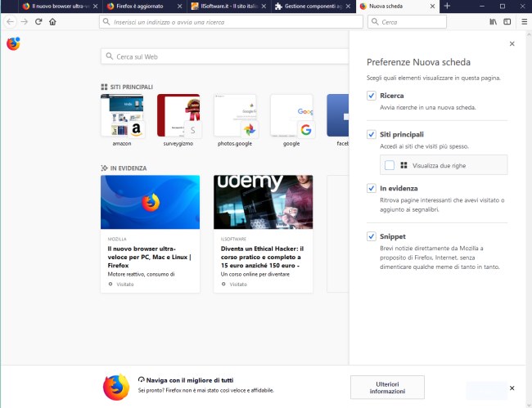The width and height of the screenshot is (532, 408).
Task: Close the 'Firefox è aggiornato' tab
Action: (179, 6)
